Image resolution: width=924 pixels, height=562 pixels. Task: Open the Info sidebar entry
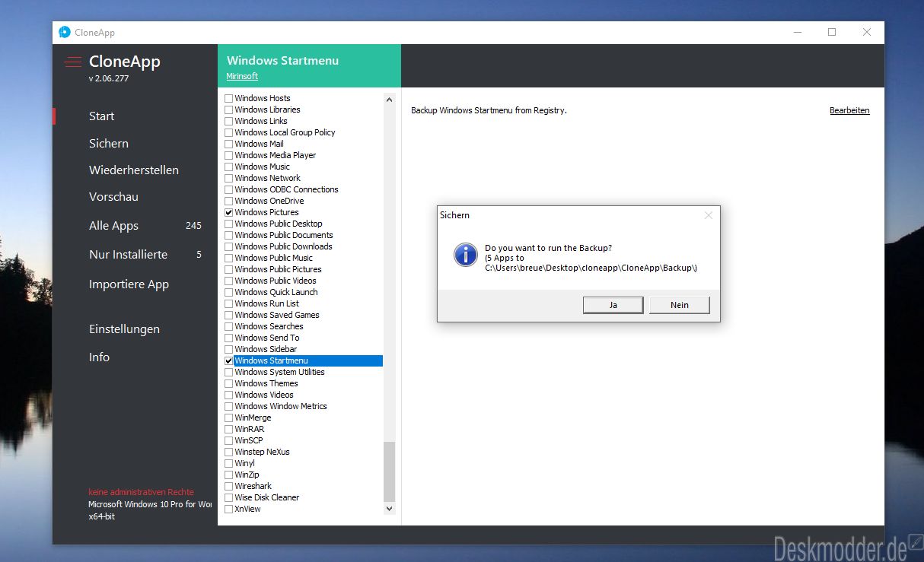click(x=99, y=357)
